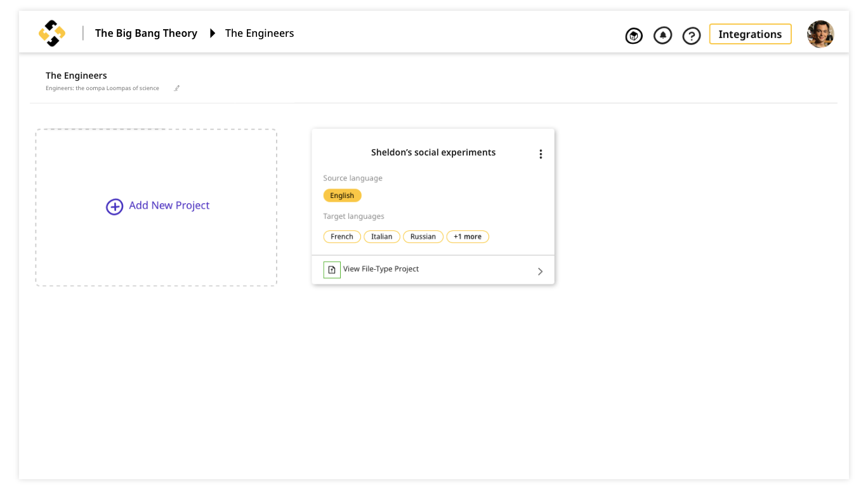Click View File-Type Project
The width and height of the screenshot is (868, 490).
(x=381, y=269)
